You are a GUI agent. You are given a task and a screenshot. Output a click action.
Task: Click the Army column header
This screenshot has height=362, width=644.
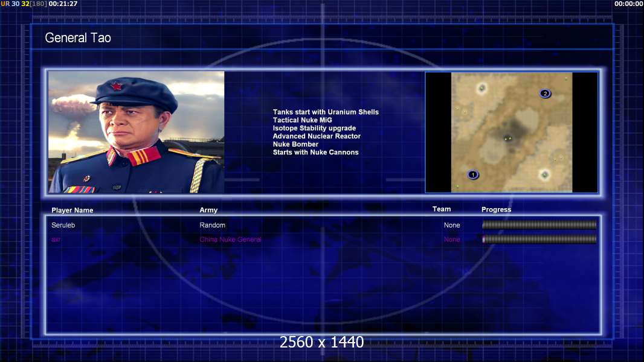tap(208, 210)
